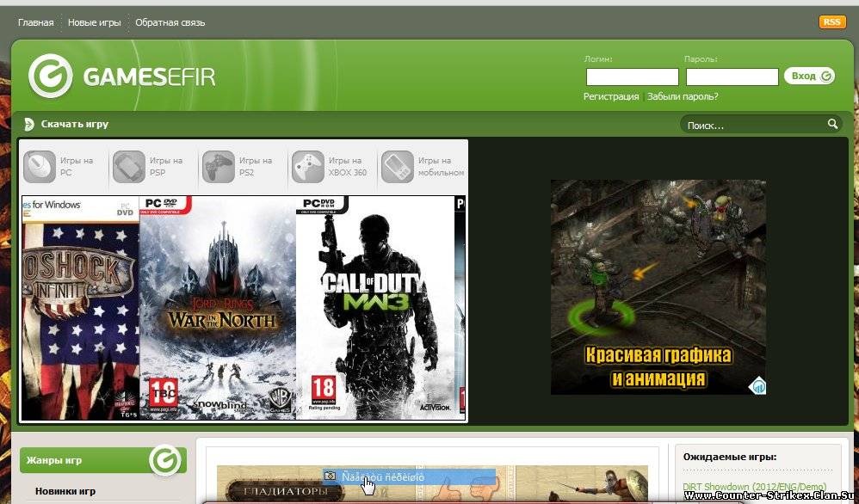
Task: Focus the Пароль input field
Action: 732,77
